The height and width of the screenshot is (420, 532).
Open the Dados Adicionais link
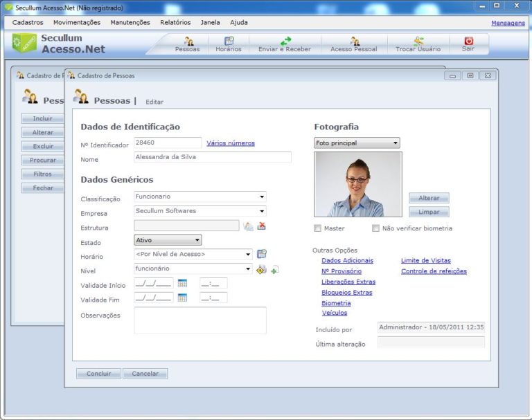coord(347,261)
